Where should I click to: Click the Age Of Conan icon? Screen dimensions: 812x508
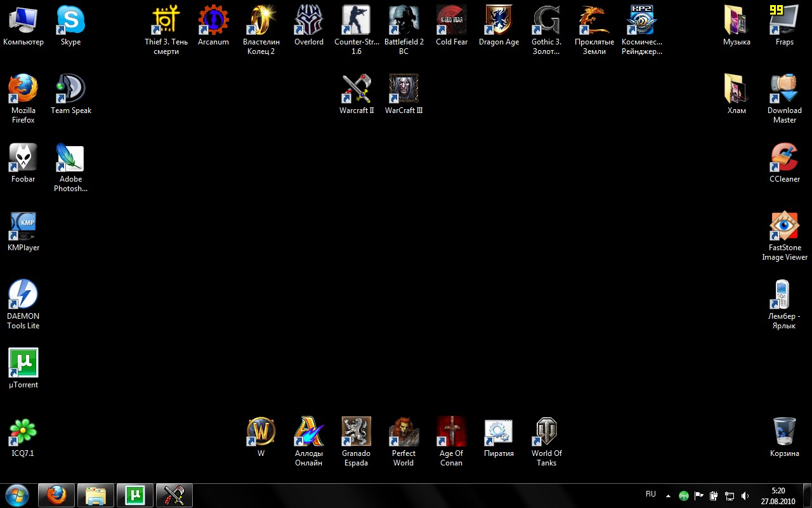pos(452,441)
